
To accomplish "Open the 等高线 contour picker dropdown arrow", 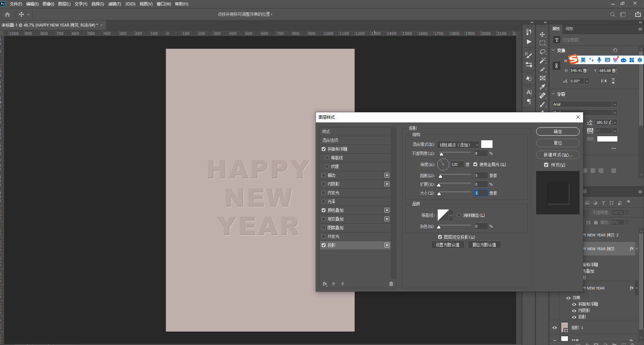I will 451,215.
